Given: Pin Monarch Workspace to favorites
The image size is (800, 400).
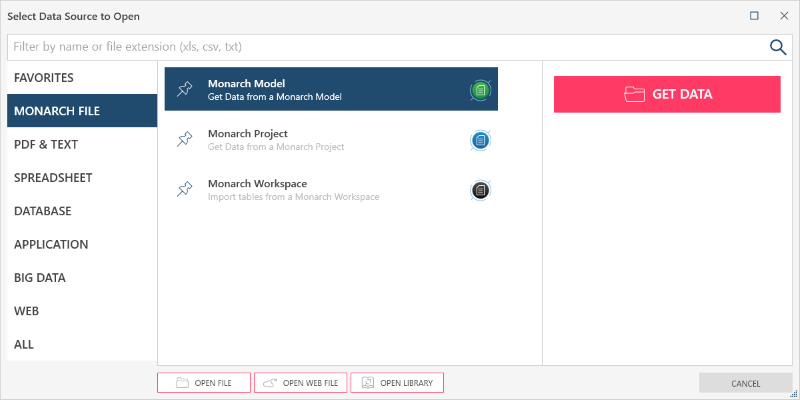Looking at the screenshot, I should [x=184, y=190].
